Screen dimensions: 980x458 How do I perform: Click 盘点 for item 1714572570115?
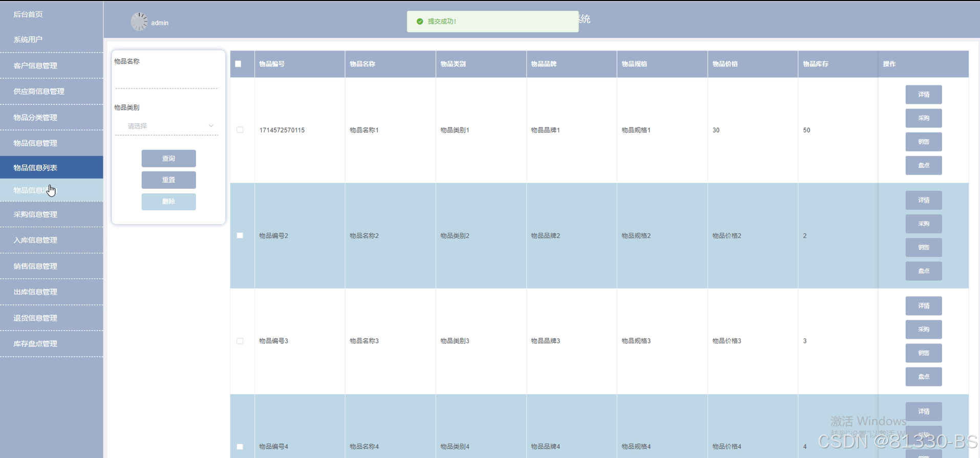[x=923, y=165]
